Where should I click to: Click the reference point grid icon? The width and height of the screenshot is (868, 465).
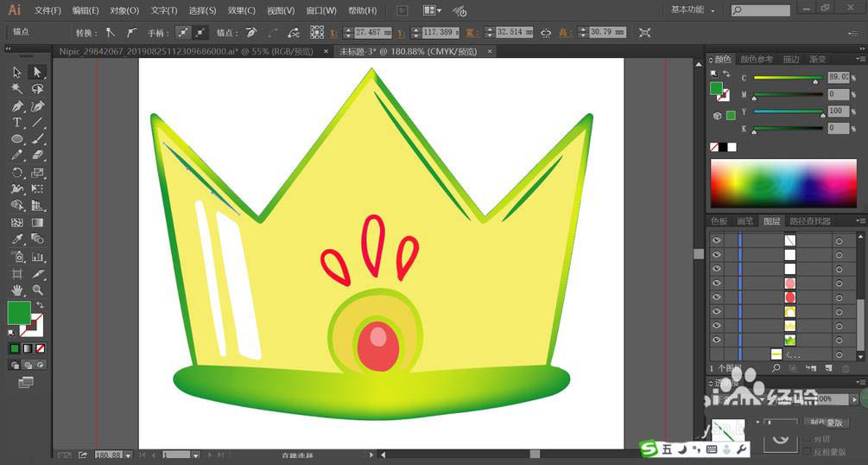317,32
